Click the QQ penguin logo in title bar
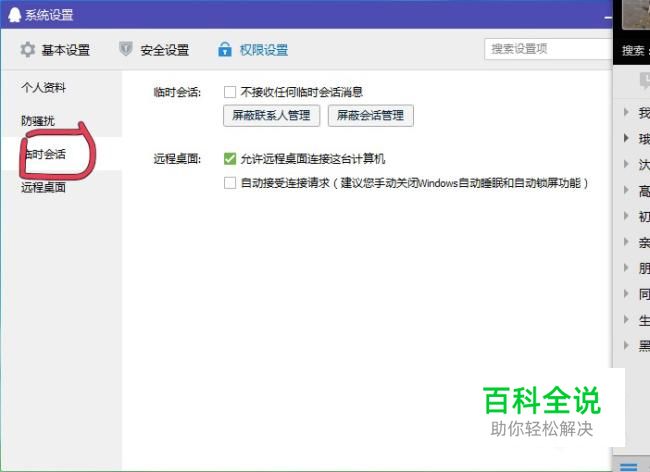The height and width of the screenshot is (472, 650). 15,15
